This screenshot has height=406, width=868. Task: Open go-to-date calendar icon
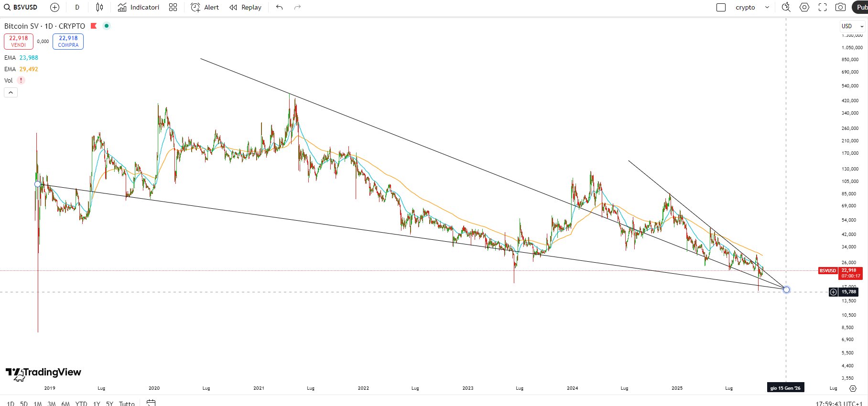tap(151, 403)
